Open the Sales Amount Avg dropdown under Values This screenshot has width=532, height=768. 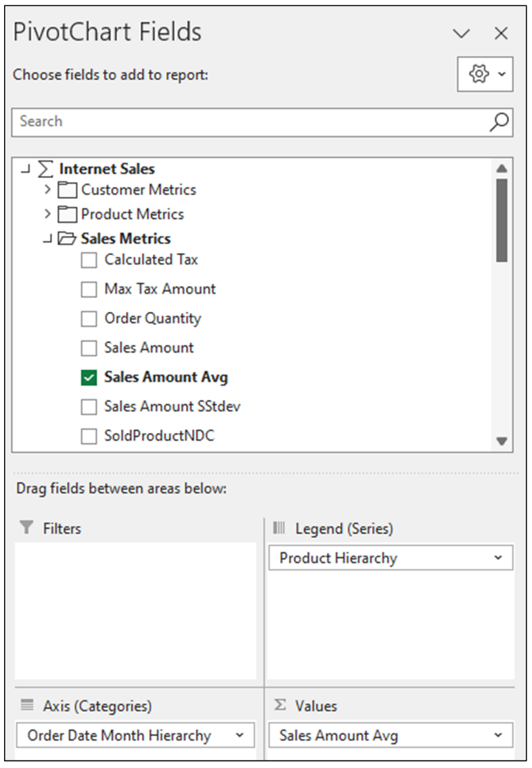pyautogui.click(x=499, y=735)
